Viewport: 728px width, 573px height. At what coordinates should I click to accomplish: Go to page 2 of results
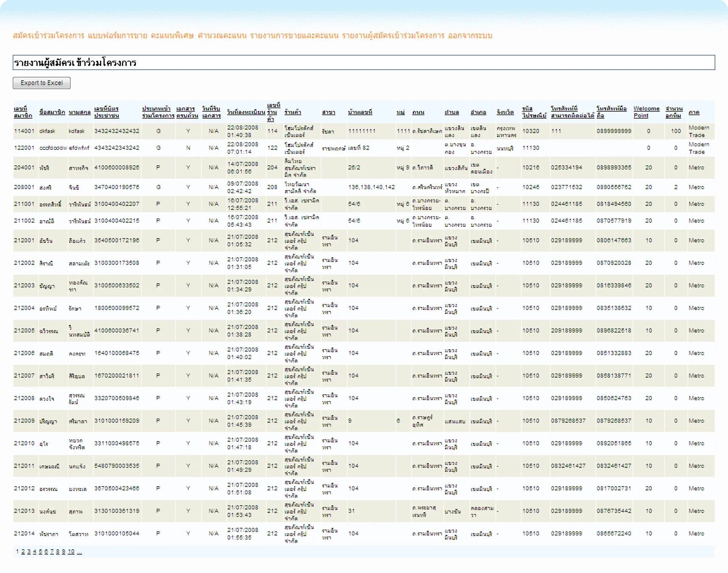pyautogui.click(x=23, y=552)
